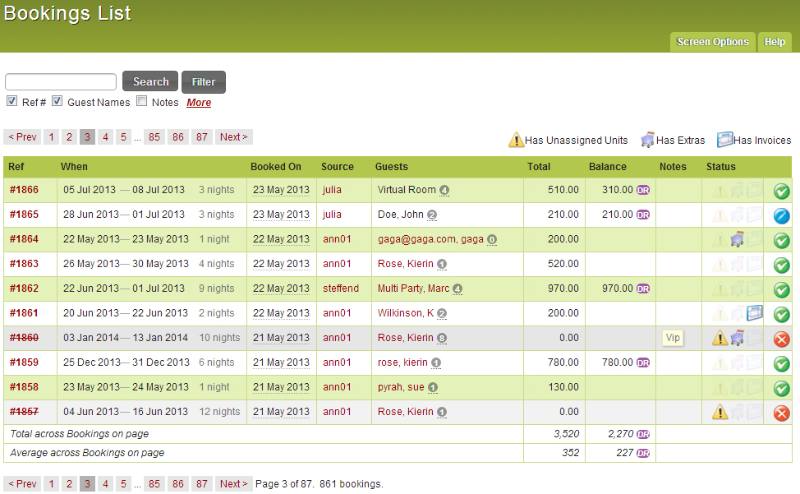Click the red cancelled status icon for #1860
Viewport: 800px width, 494px height.
point(781,339)
